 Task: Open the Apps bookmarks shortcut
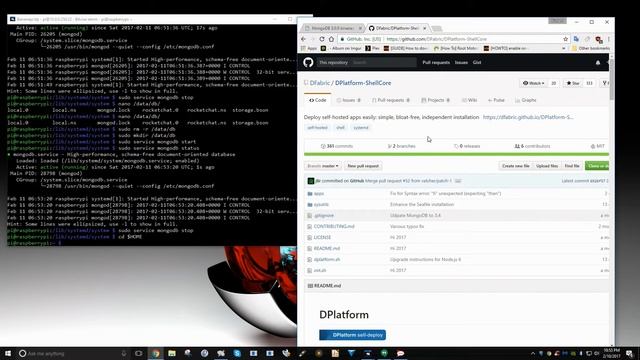tap(309, 48)
